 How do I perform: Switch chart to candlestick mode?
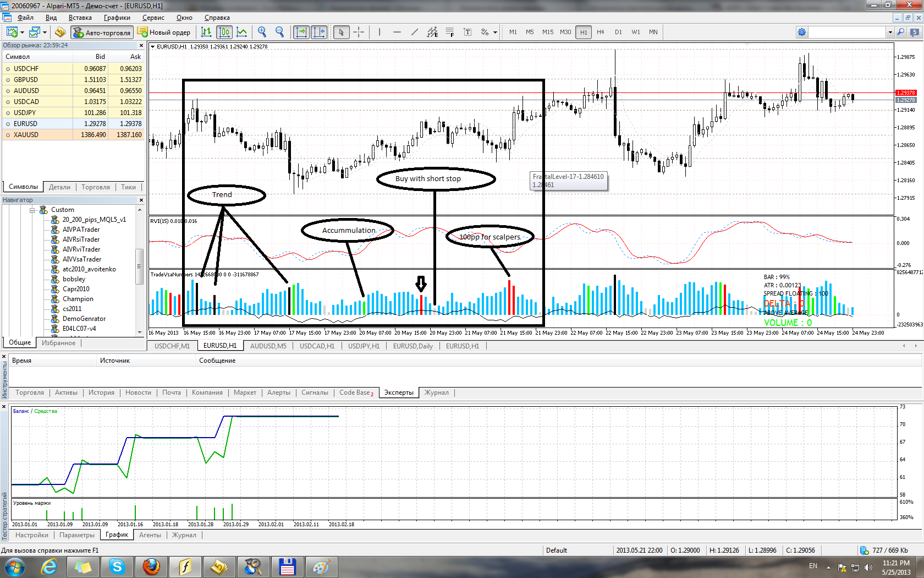pyautogui.click(x=224, y=32)
